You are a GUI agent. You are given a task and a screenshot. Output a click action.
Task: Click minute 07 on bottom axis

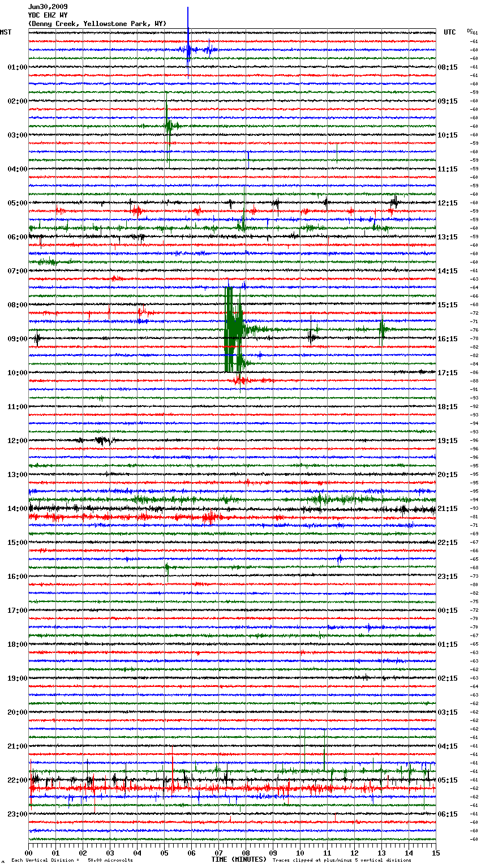219,853
